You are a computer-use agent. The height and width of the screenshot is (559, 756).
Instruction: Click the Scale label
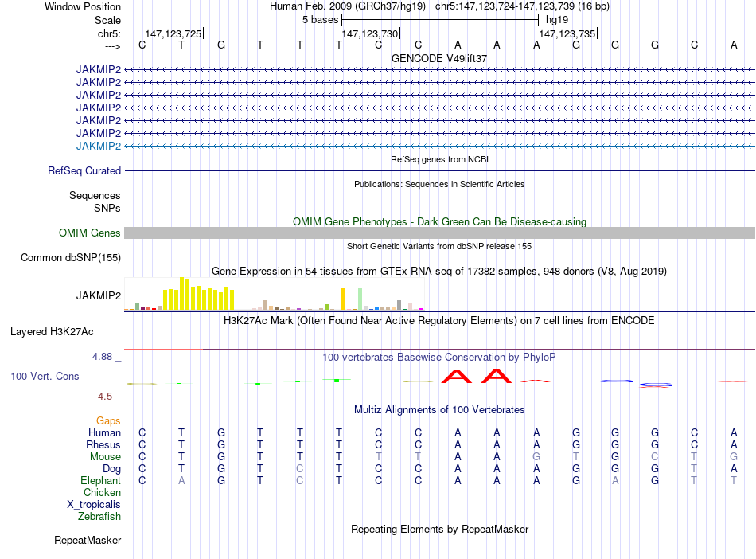[x=107, y=20]
